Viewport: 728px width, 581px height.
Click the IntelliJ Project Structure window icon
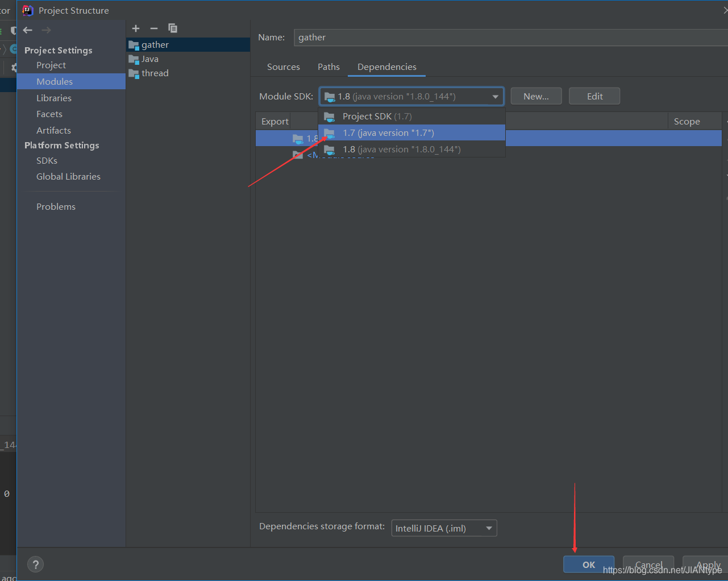28,10
